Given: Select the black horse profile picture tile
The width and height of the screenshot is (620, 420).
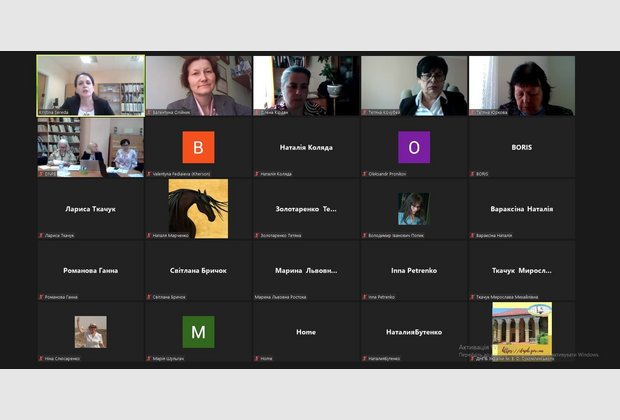Looking at the screenshot, I should click(197, 209).
